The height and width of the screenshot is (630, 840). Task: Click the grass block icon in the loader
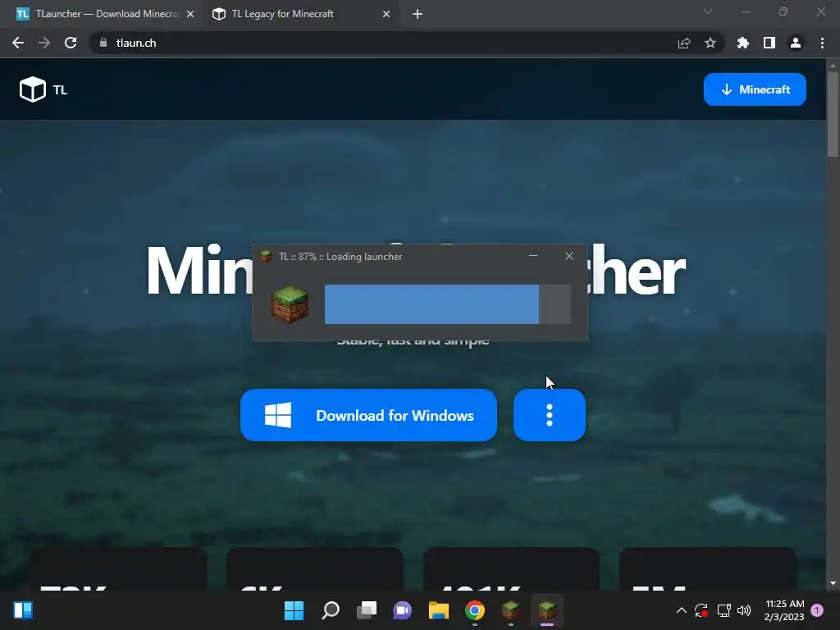pyautogui.click(x=290, y=305)
